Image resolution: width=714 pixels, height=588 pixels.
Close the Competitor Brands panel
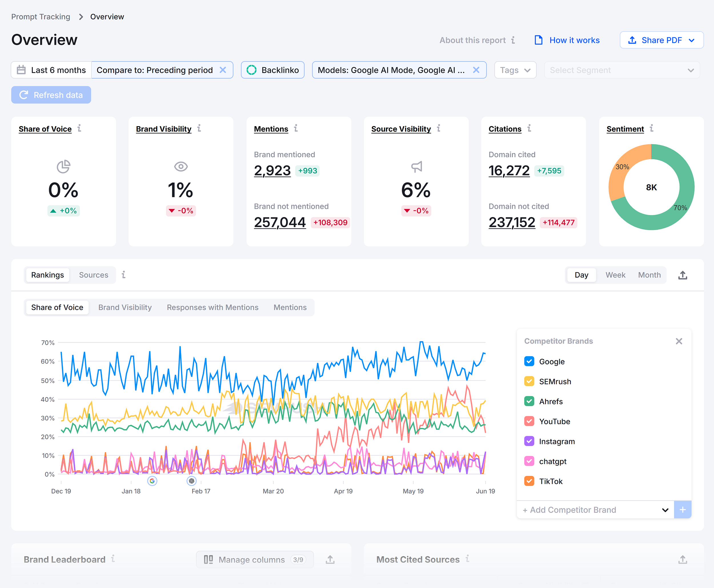tap(679, 341)
